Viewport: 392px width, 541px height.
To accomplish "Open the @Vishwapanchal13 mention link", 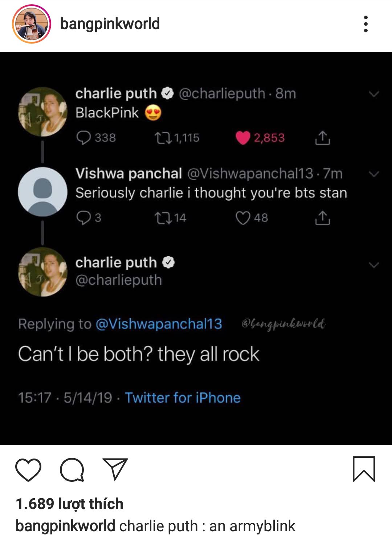I will pyautogui.click(x=159, y=324).
